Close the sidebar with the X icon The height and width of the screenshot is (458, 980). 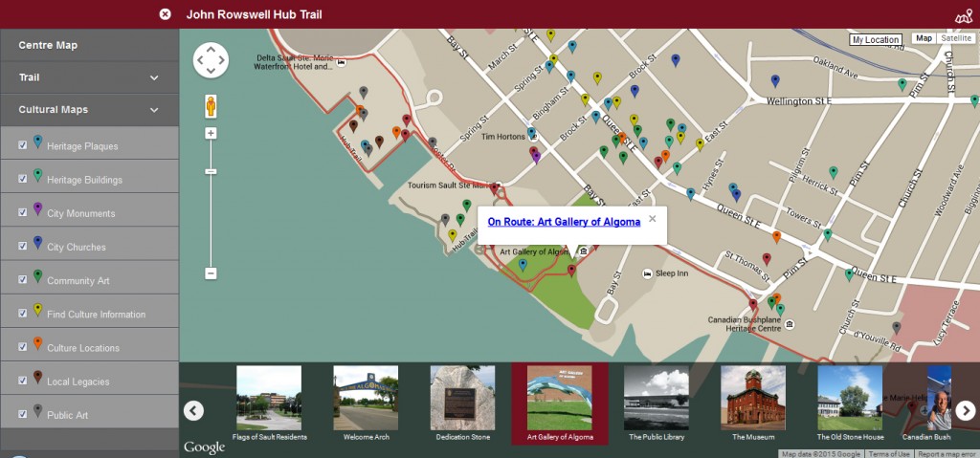pyautogui.click(x=165, y=13)
